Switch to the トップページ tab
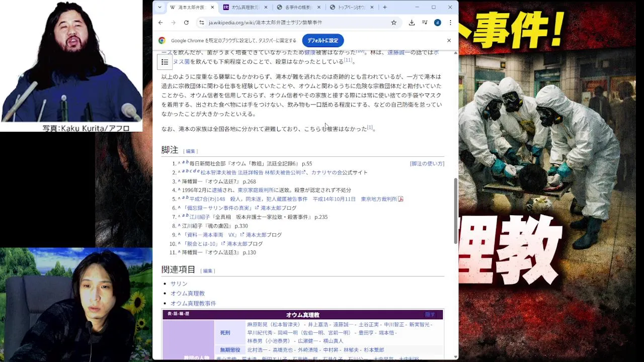Image resolution: width=644 pixels, height=362 pixels. click(x=352, y=8)
